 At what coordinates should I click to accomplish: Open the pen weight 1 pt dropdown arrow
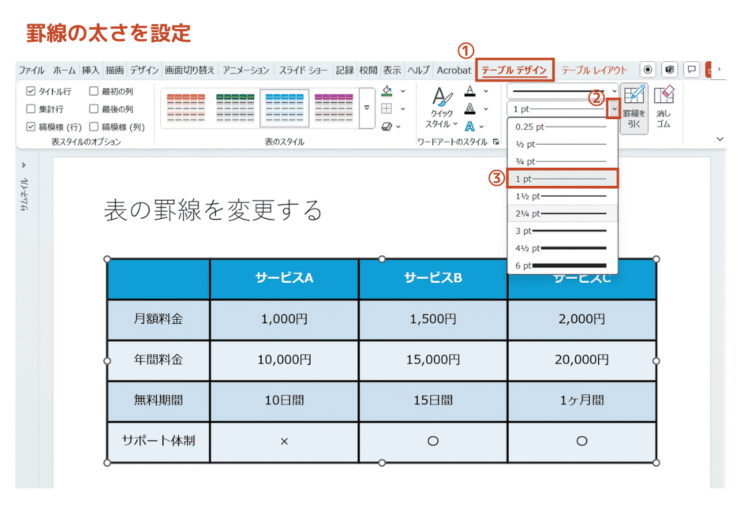614,109
